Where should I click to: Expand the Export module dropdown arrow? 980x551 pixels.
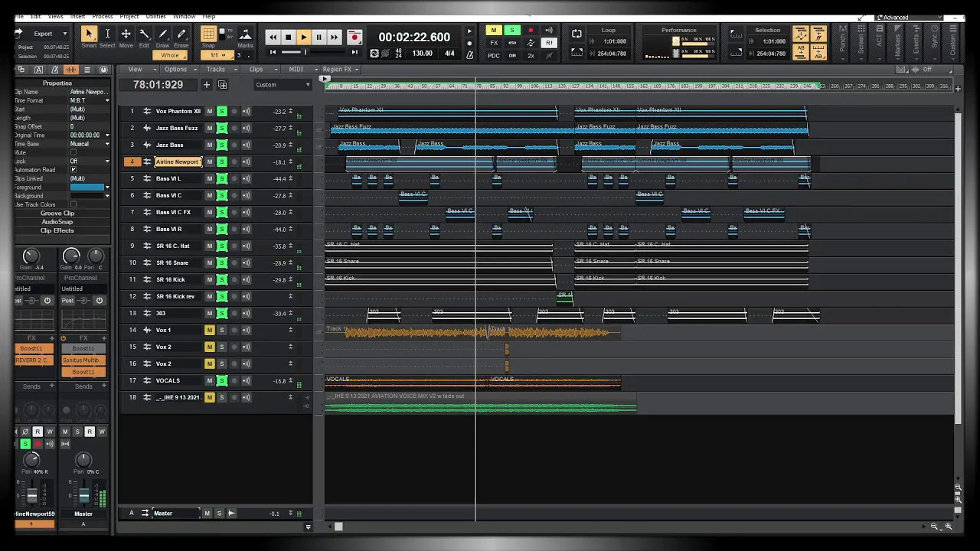64,34
